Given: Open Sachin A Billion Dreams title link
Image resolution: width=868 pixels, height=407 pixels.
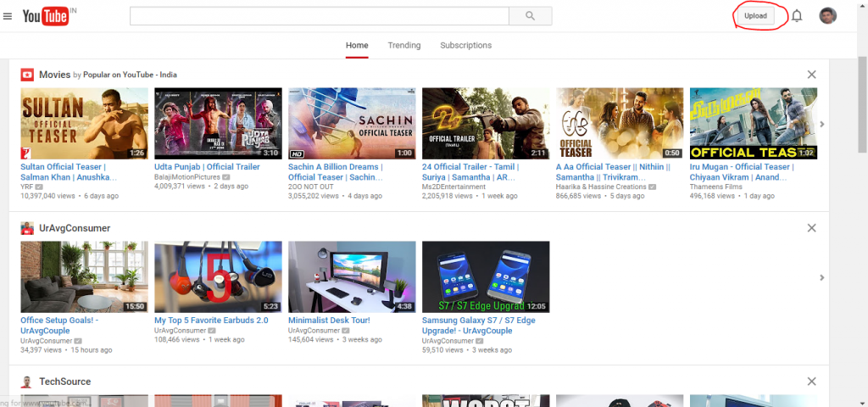Looking at the screenshot, I should click(336, 172).
